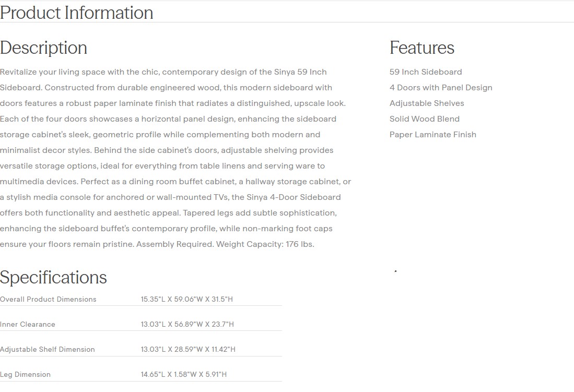Click the 13.03"L X 28.59"W X 11.42"H value

(188, 349)
